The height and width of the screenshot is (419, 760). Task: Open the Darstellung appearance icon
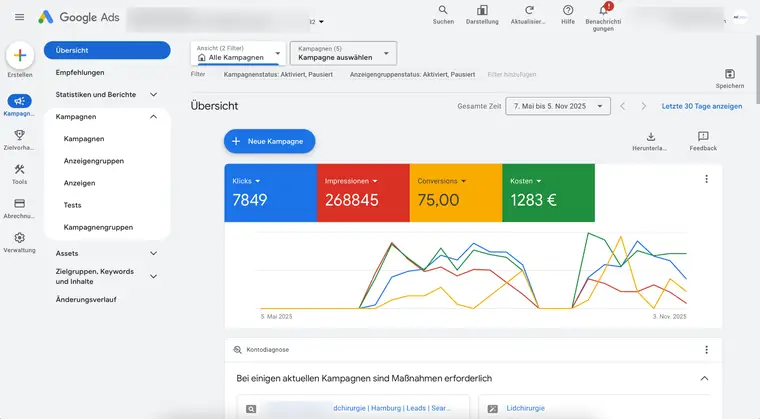(x=482, y=10)
